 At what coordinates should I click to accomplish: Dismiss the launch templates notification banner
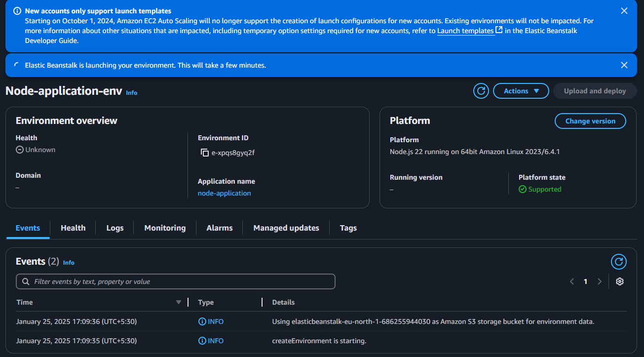click(x=624, y=11)
